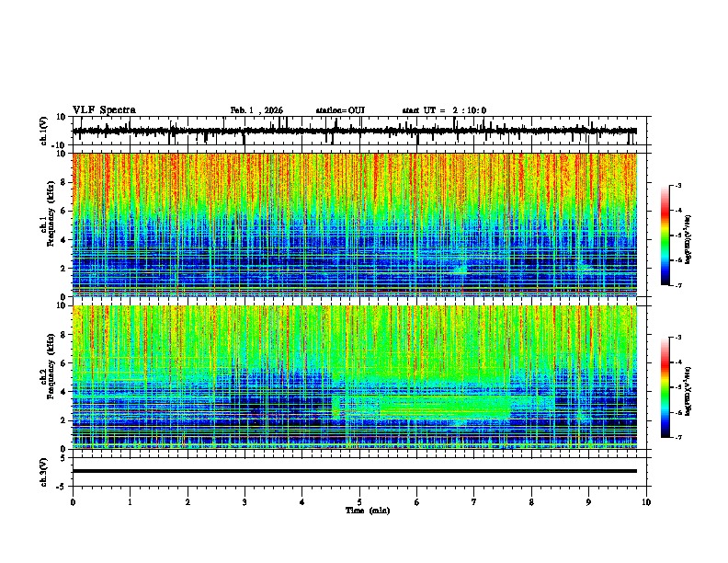This screenshot has width=728, height=563.
Task: Click the "2" tick on ch.1 frequency axis
Action: [63, 268]
